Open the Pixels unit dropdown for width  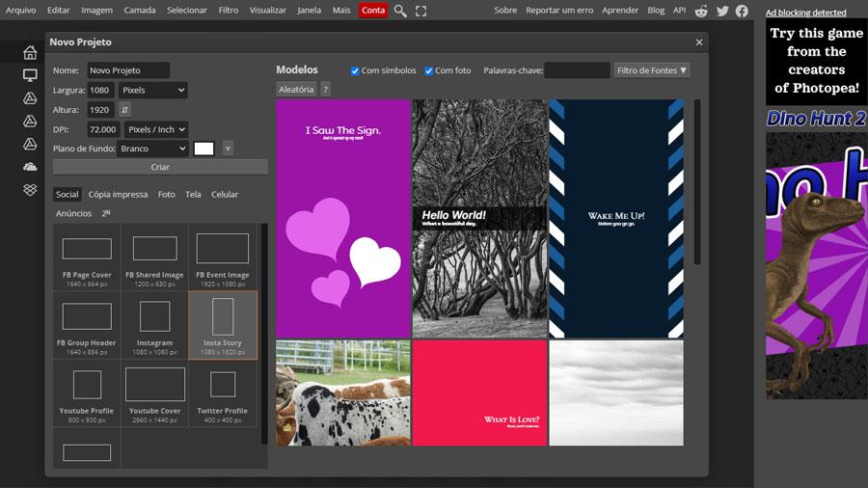[x=152, y=90]
